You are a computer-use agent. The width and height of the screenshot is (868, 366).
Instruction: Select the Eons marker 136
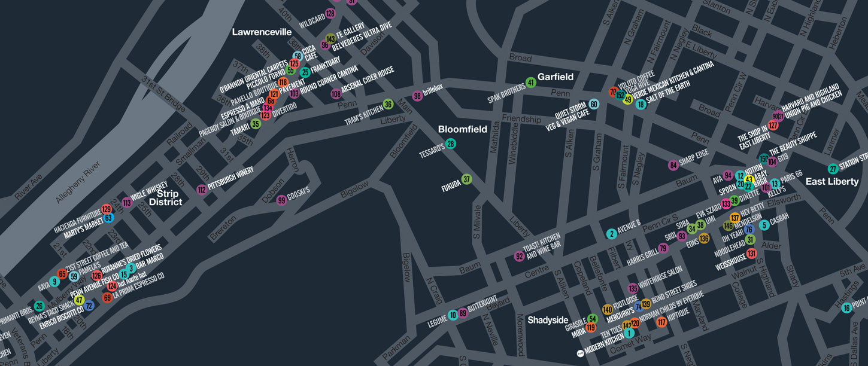(x=704, y=239)
